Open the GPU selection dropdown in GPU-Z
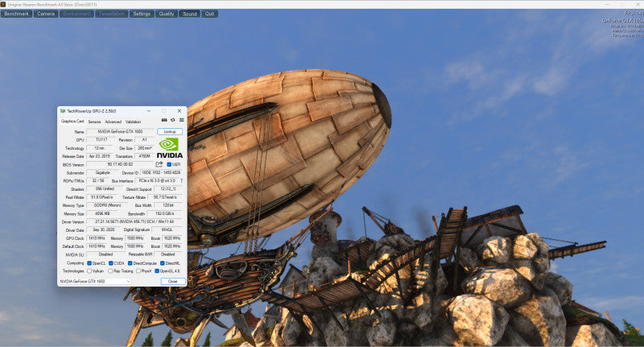The width and height of the screenshot is (644, 347). (x=95, y=281)
